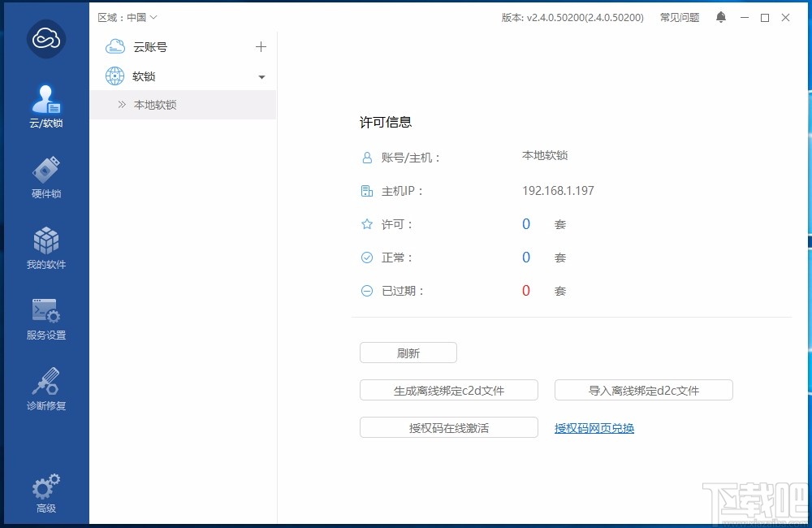Click the plus icon next to 云账号
The width and height of the screenshot is (812, 528).
(x=261, y=46)
